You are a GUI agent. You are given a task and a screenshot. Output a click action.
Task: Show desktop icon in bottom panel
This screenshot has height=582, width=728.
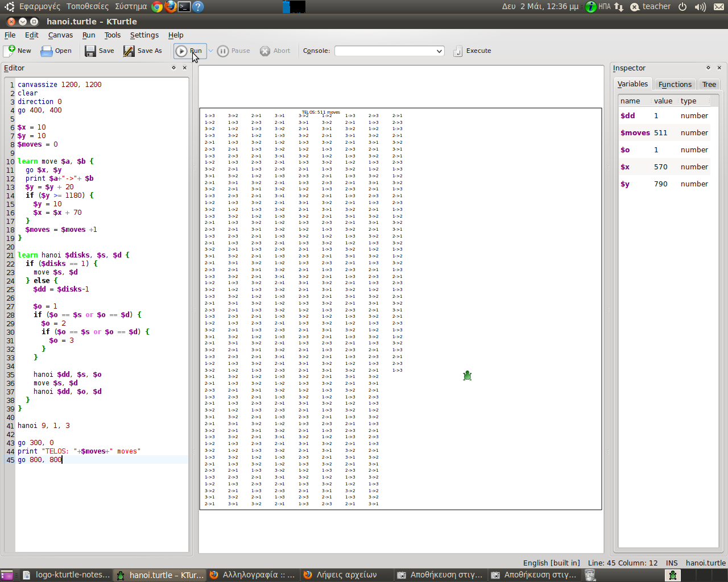[6, 575]
